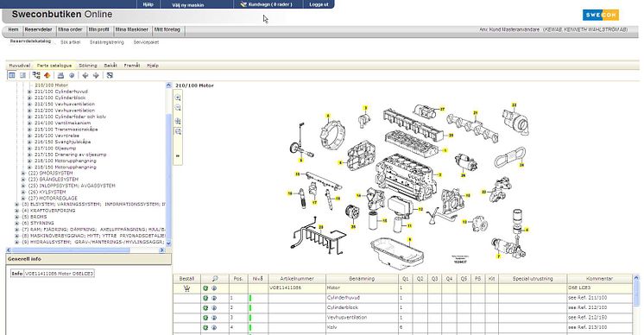Click green icon in Cylinderhuvud row
This screenshot has height=335, width=644.
point(205,298)
